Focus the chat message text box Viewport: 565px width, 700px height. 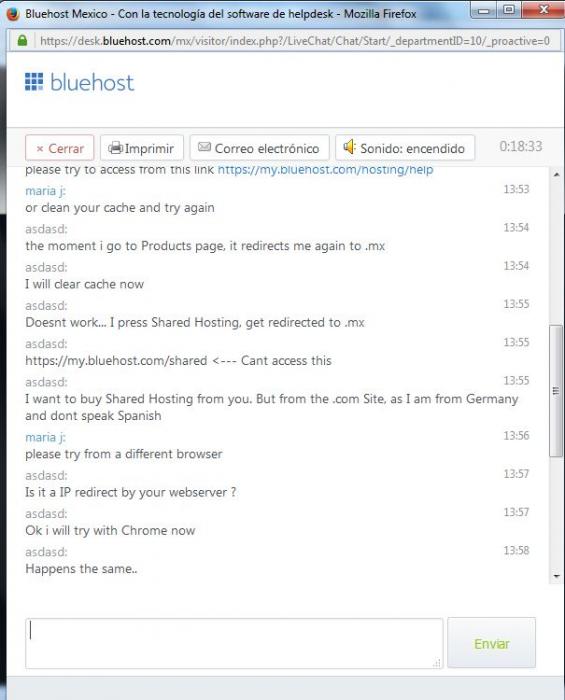click(234, 643)
